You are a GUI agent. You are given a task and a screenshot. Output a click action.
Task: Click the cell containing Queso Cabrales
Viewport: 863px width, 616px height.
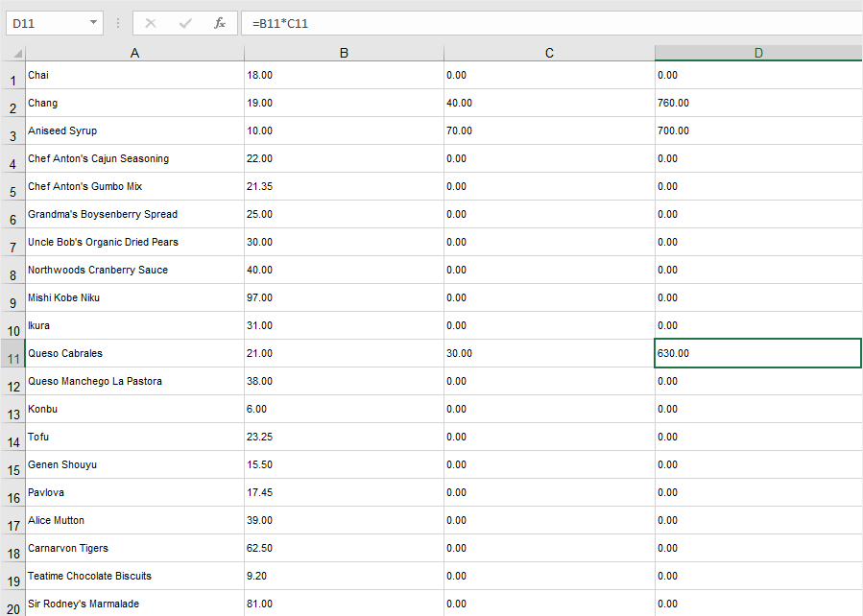pos(134,353)
